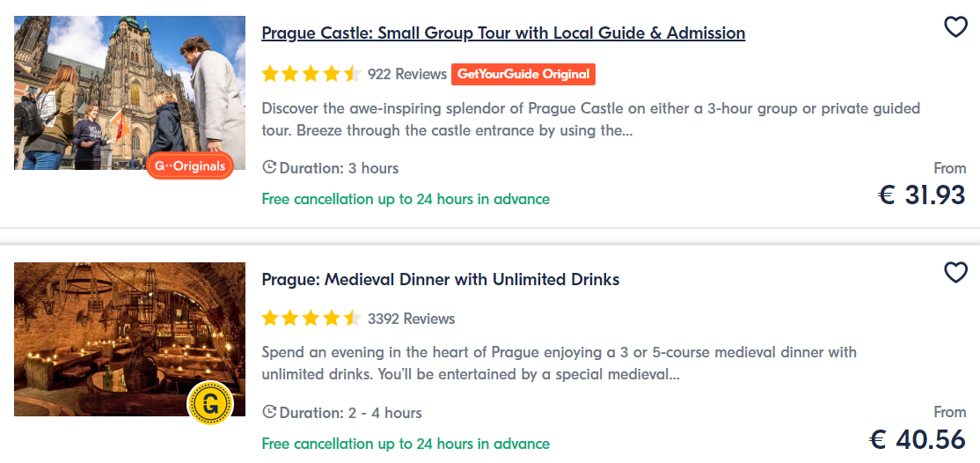
Task: Toggle the heart on Medieval Dinner listing
Action: click(x=955, y=273)
